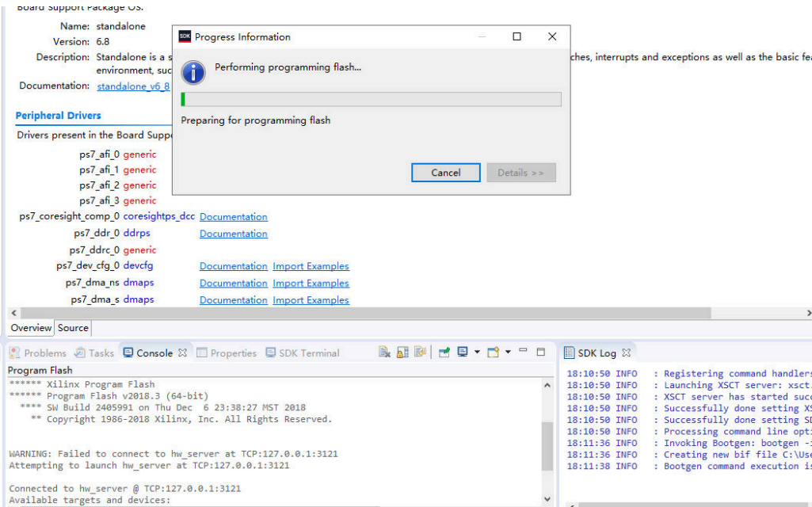Toggle scroll lock in console
Screen dimensions: 812x507
point(402,353)
